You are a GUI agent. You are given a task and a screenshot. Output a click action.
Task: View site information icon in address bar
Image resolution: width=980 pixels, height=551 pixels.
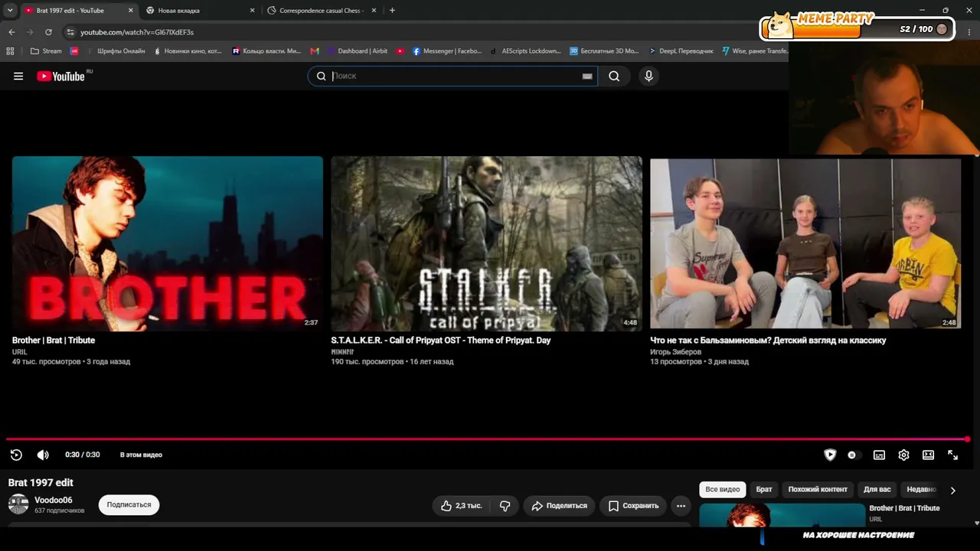(x=70, y=32)
